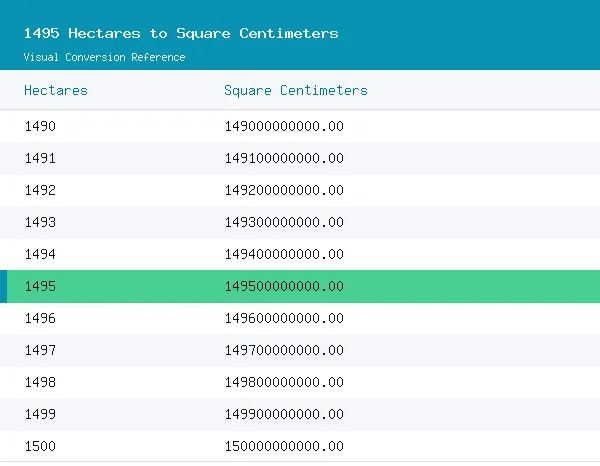Select the value 149200000000.00
The width and height of the screenshot is (600, 466).
click(x=284, y=190)
